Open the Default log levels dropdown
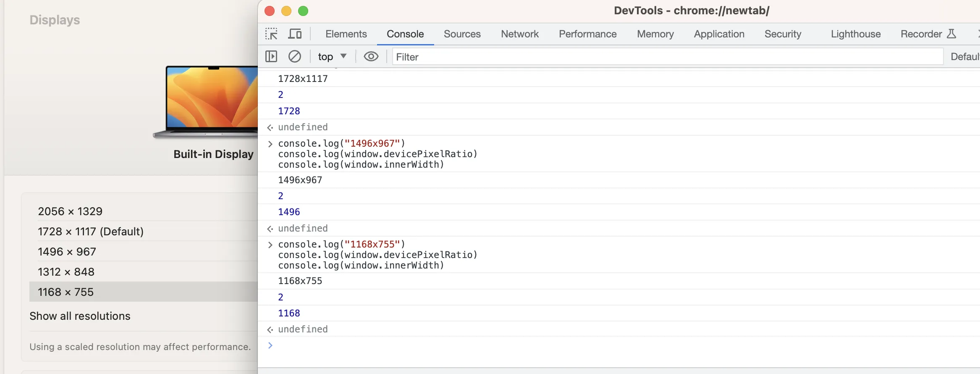This screenshot has height=374, width=980. (x=965, y=56)
